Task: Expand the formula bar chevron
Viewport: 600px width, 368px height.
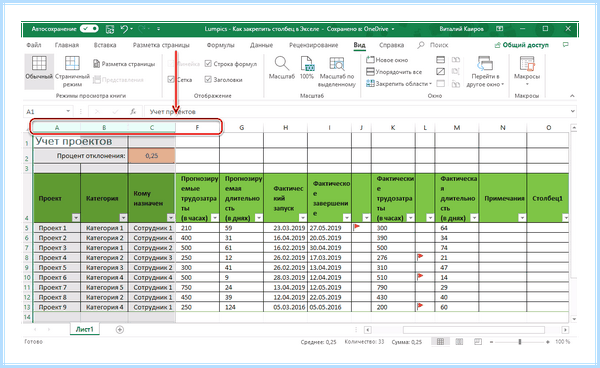Action: point(572,111)
